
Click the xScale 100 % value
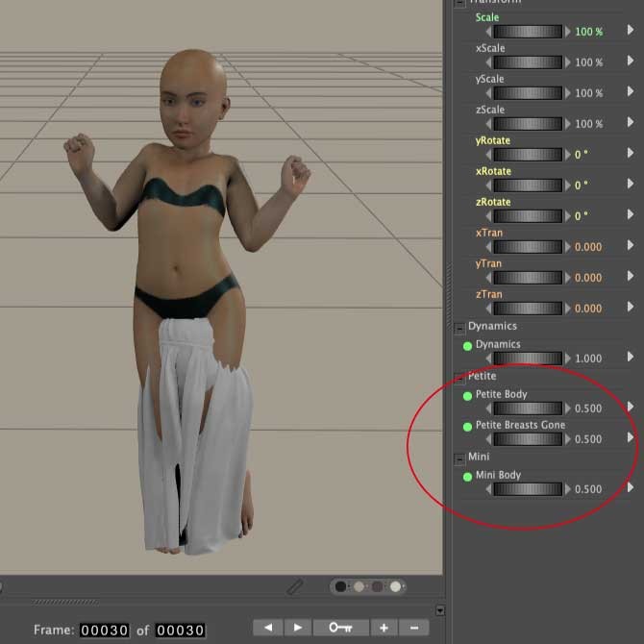tap(588, 62)
